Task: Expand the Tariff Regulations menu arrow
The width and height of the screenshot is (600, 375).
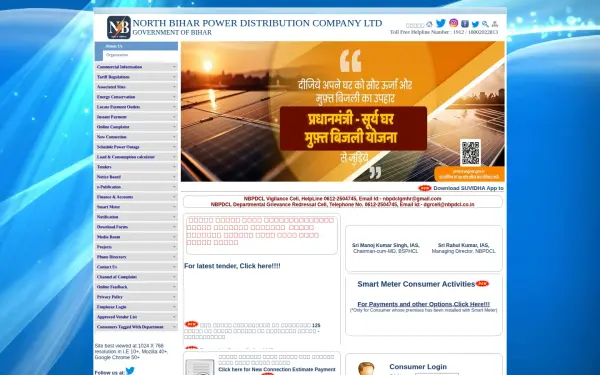Action: [x=174, y=77]
